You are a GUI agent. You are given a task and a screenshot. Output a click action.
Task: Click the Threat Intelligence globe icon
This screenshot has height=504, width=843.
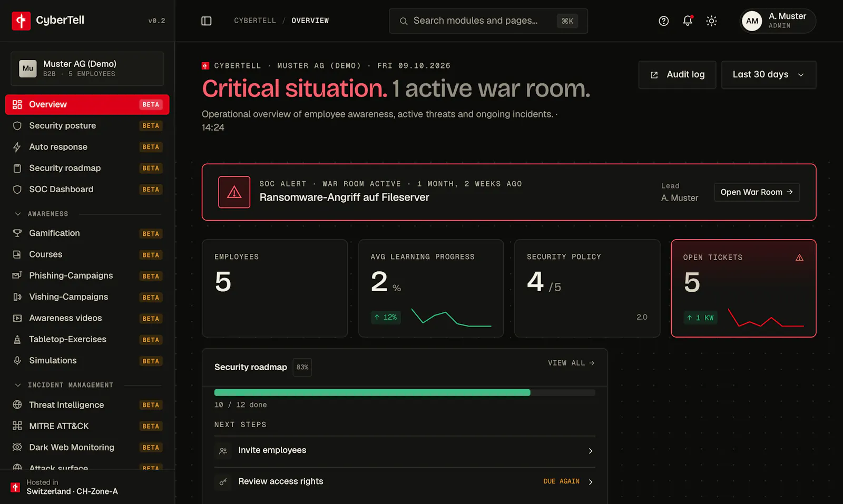pyautogui.click(x=17, y=405)
